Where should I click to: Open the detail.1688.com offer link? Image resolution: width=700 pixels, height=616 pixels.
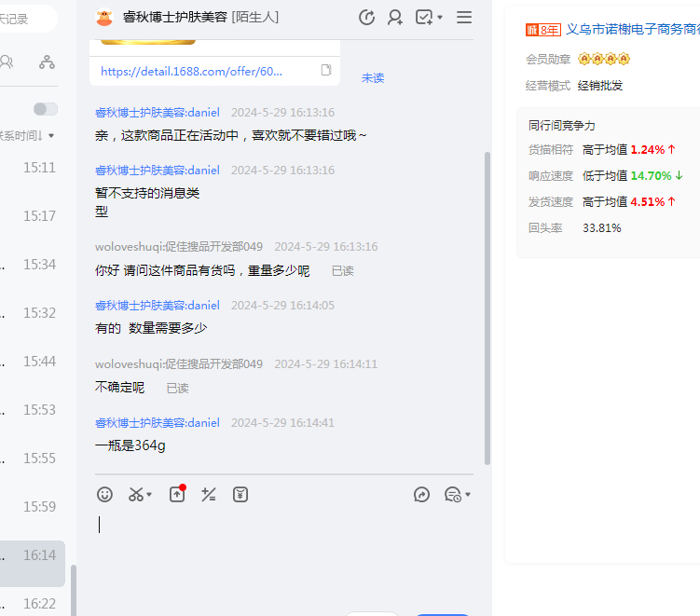pyautogui.click(x=191, y=71)
